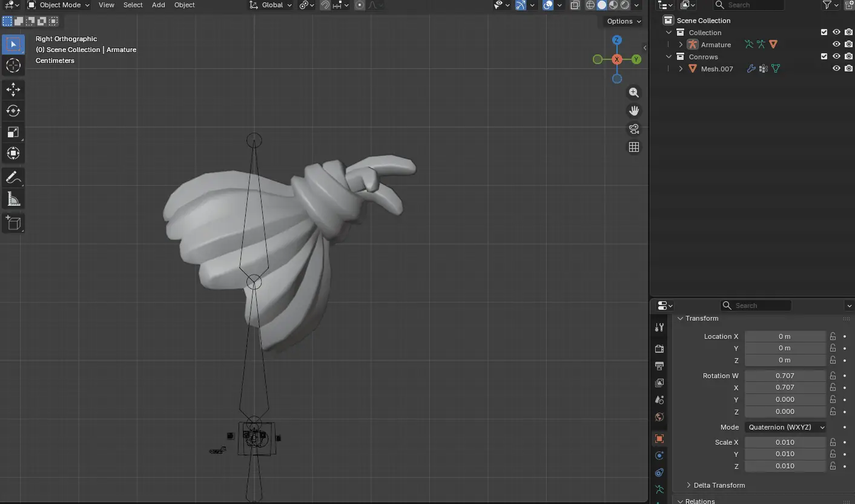This screenshot has width=855, height=504.
Task: Uncheck the top-level Collection checkbox
Action: click(824, 32)
